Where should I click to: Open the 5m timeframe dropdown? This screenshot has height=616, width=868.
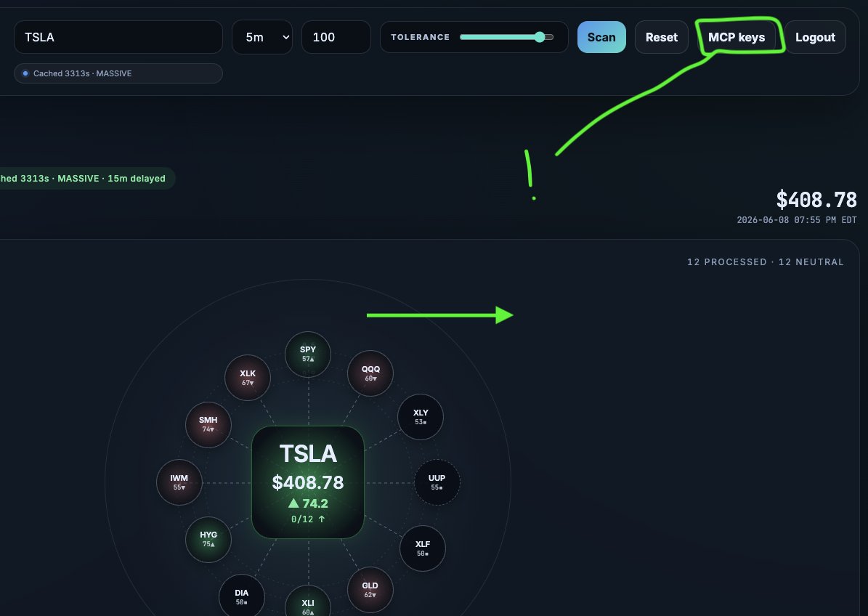[x=261, y=37]
